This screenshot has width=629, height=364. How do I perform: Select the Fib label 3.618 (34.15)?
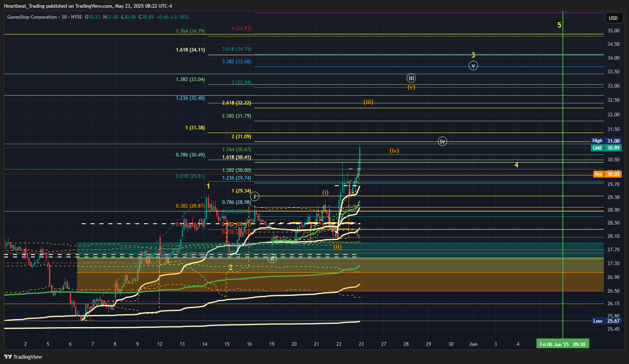pos(237,49)
